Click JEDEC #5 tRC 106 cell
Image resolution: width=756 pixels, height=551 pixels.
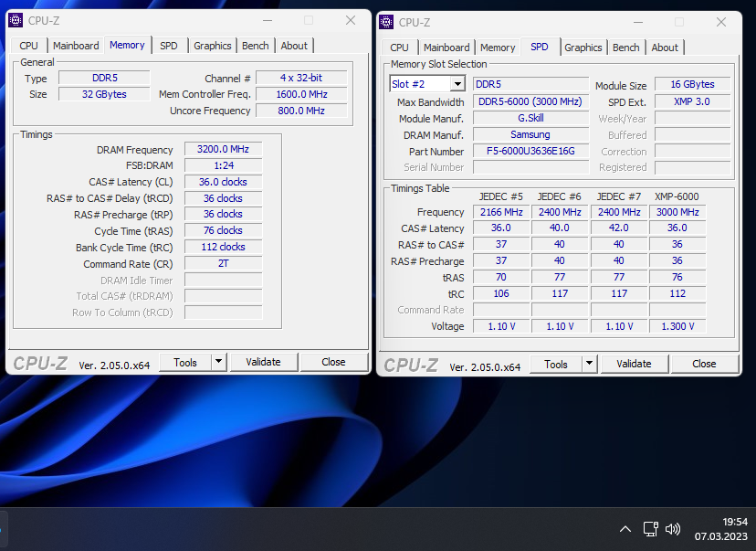coord(501,293)
